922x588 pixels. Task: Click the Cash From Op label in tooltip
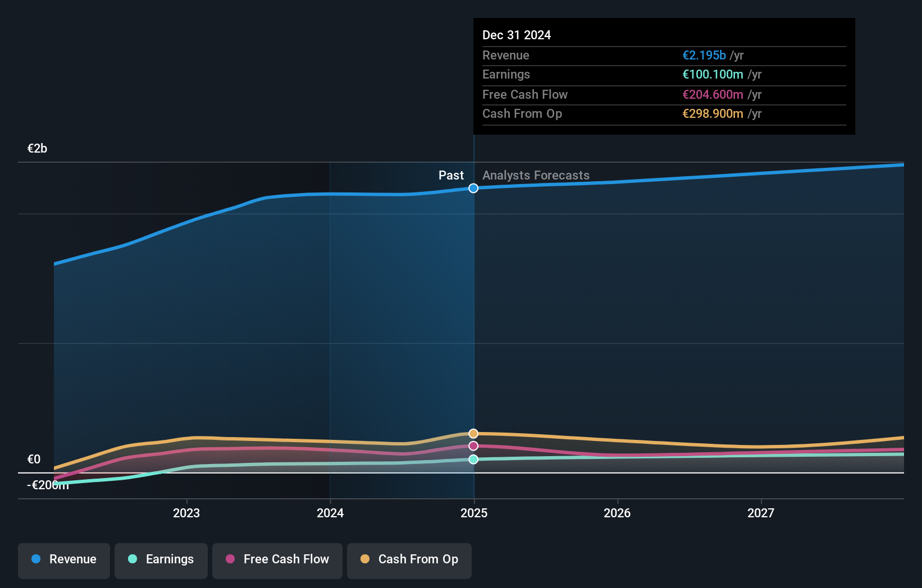click(x=522, y=113)
